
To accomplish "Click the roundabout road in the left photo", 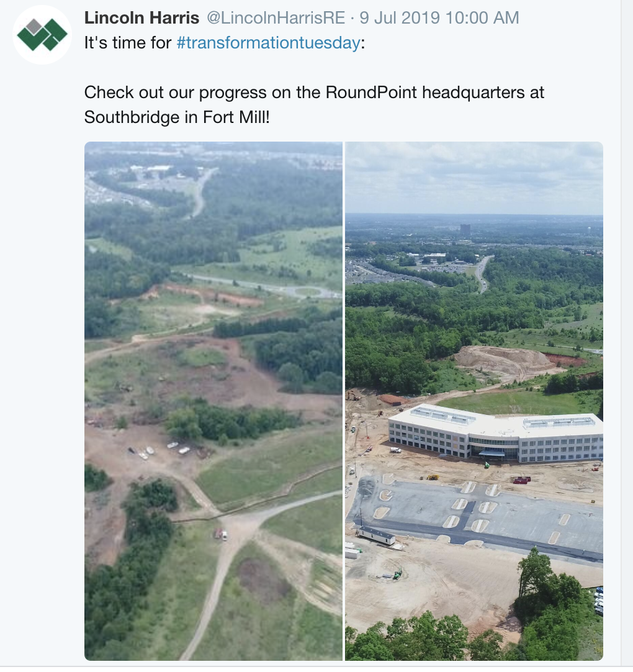I will (305, 291).
